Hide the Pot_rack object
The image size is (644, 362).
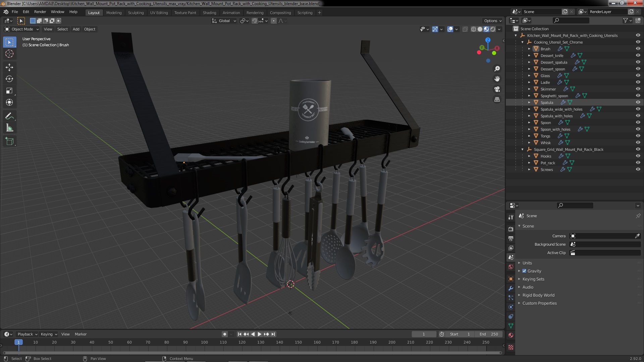(x=638, y=163)
